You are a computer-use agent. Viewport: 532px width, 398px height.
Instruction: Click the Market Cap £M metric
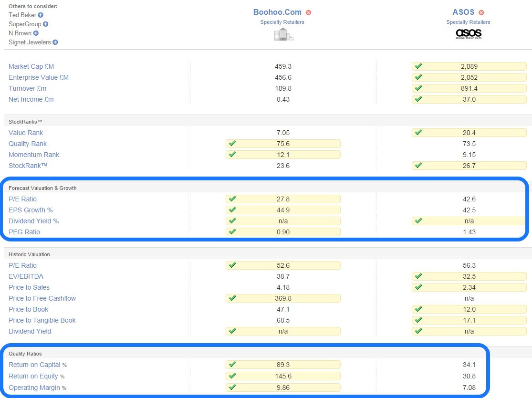(x=31, y=66)
